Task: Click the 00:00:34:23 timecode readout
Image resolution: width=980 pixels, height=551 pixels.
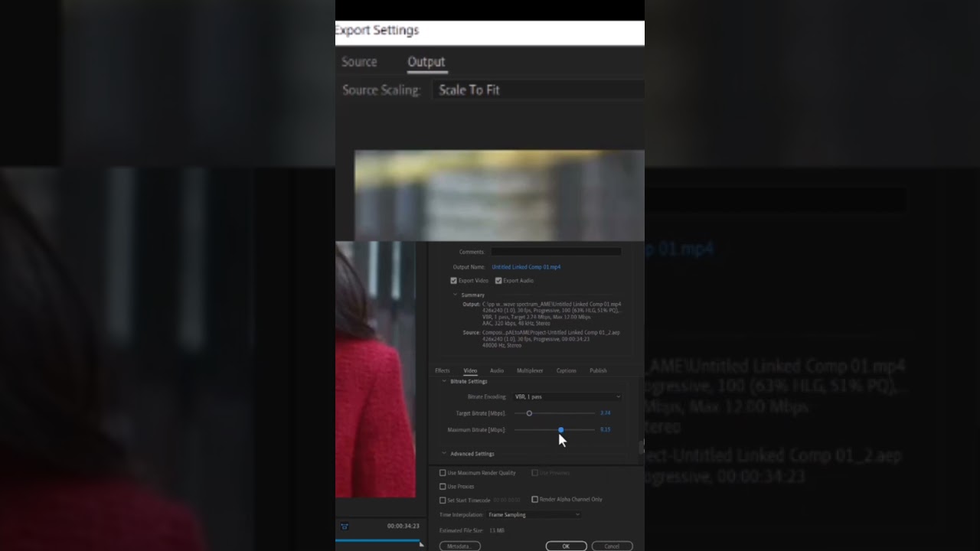Action: pyautogui.click(x=403, y=527)
